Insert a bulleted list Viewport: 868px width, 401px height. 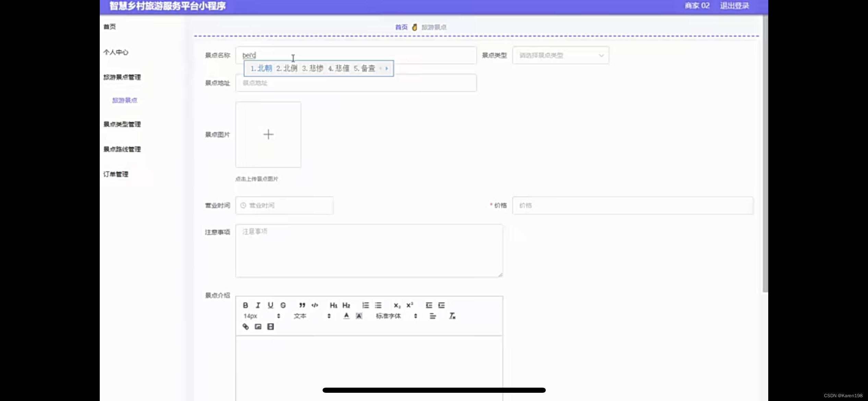[378, 305]
